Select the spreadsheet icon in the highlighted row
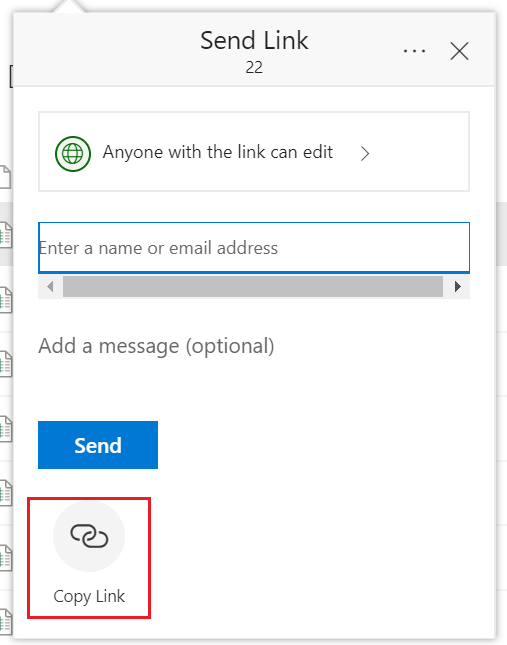 tap(5, 235)
